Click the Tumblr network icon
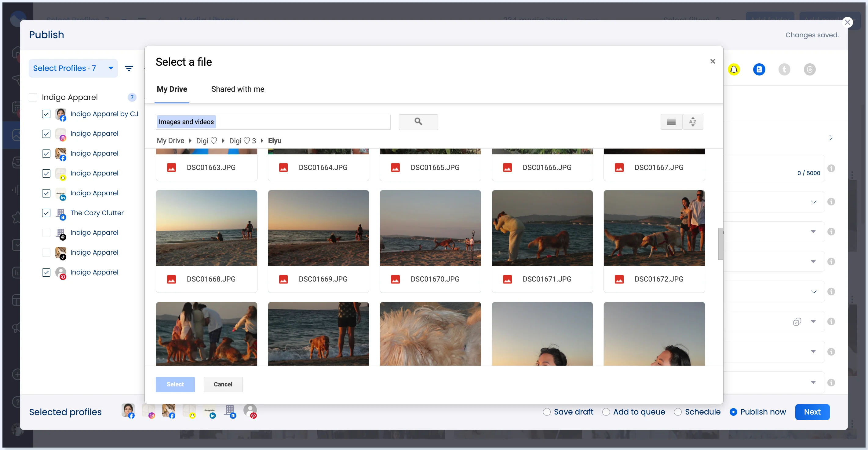The image size is (868, 450). pyautogui.click(x=784, y=69)
